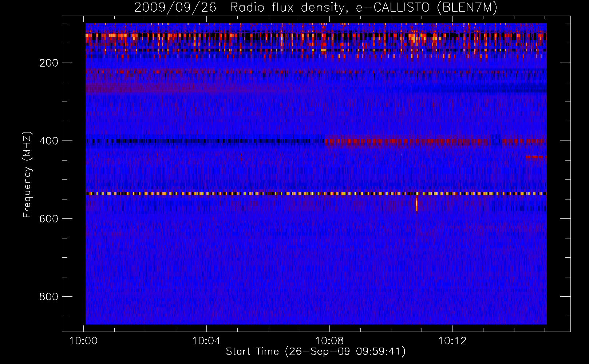This screenshot has width=589, height=364.
Task: Click the 400 MHz tick label
Action: pos(48,141)
